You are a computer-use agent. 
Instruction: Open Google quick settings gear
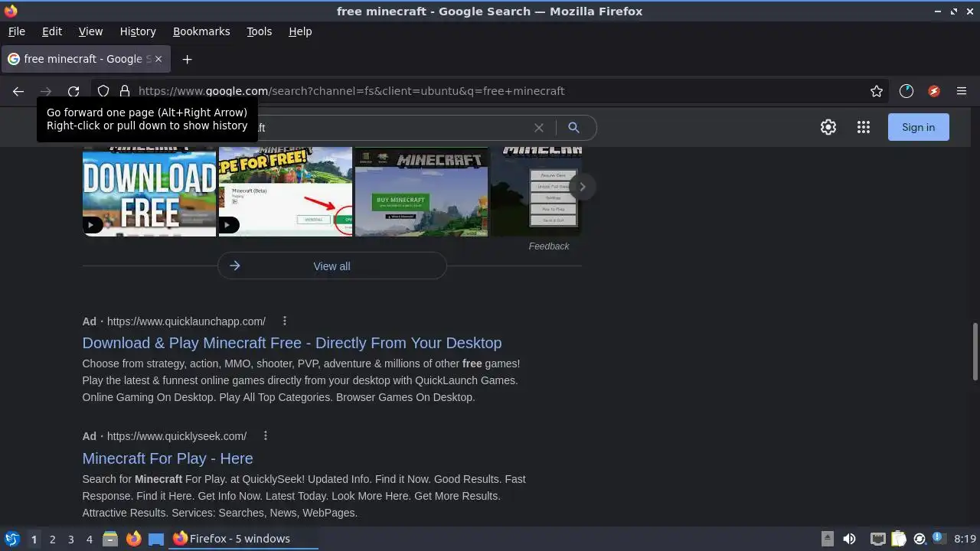click(x=828, y=128)
